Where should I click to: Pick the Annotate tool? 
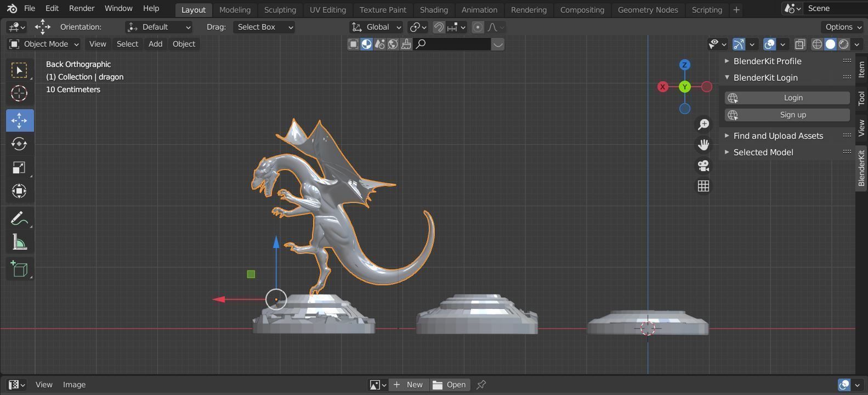point(19,218)
